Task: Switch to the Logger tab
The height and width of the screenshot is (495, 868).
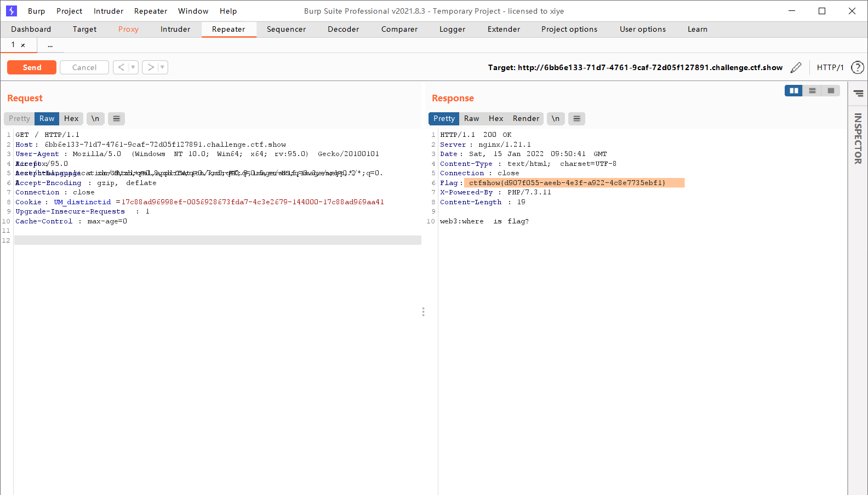Action: [x=452, y=29]
